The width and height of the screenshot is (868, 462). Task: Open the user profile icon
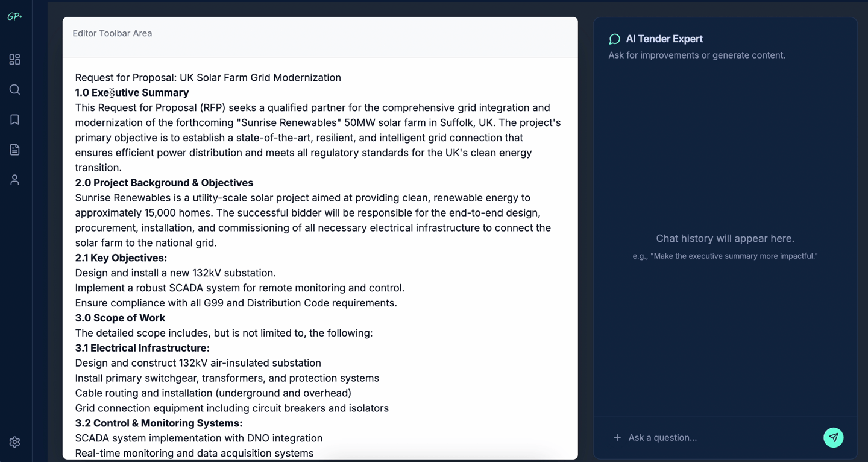coord(15,180)
